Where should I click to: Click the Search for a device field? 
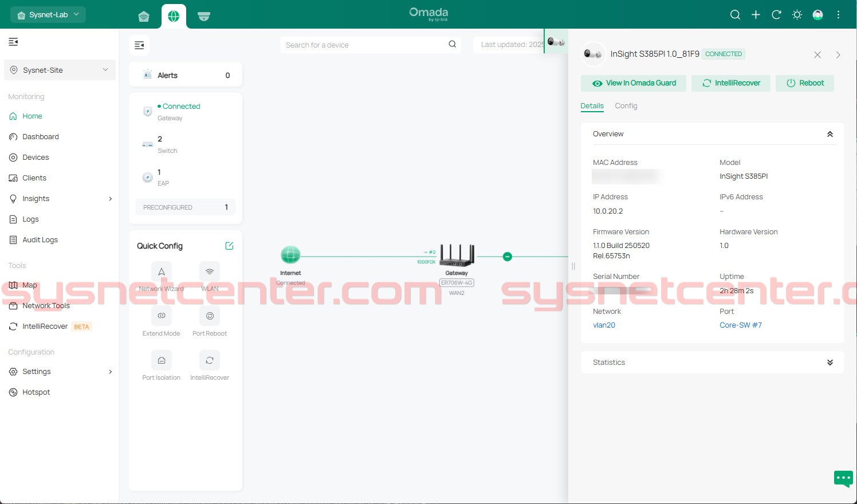365,45
